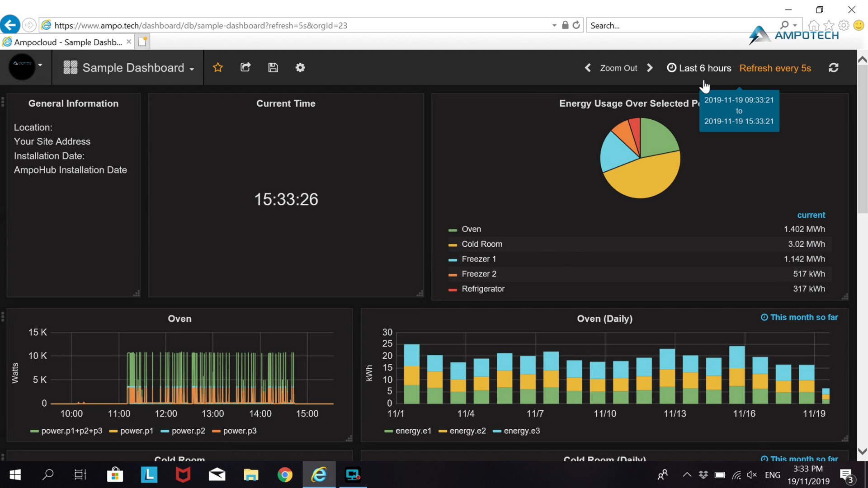Screen dimensions: 868x488
Task: Click the 15:33:26 current time value
Action: (286, 199)
